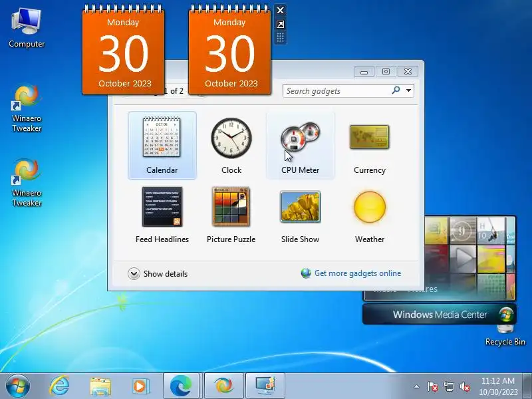
Task: Click network tray icon
Action: pyautogui.click(x=448, y=386)
